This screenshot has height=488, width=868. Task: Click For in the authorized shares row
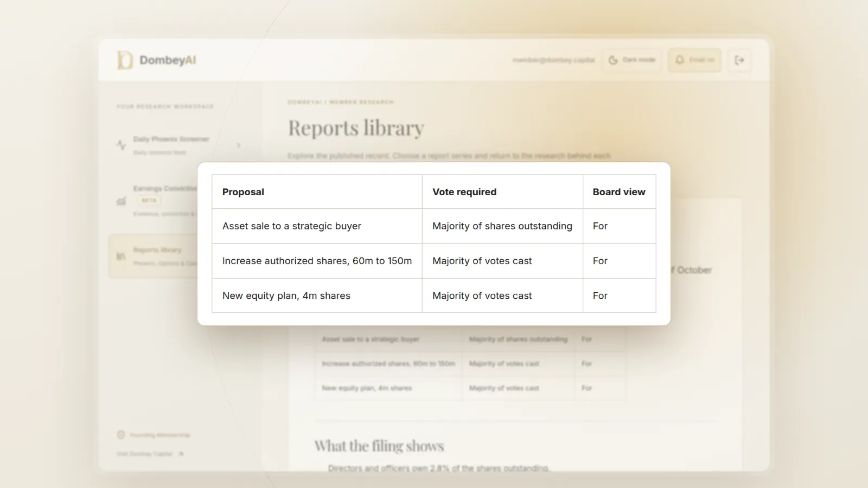[620, 261]
